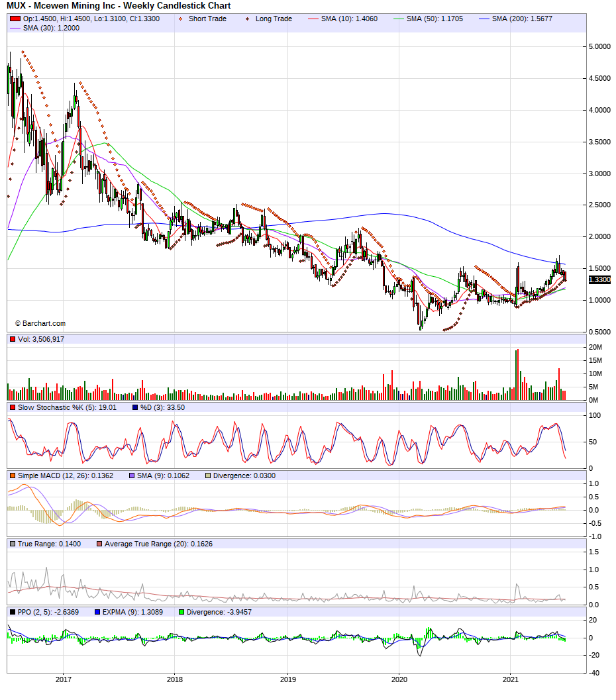Click the Long Trade legend marker
Viewport: 616px width, 700px height.
point(248,19)
